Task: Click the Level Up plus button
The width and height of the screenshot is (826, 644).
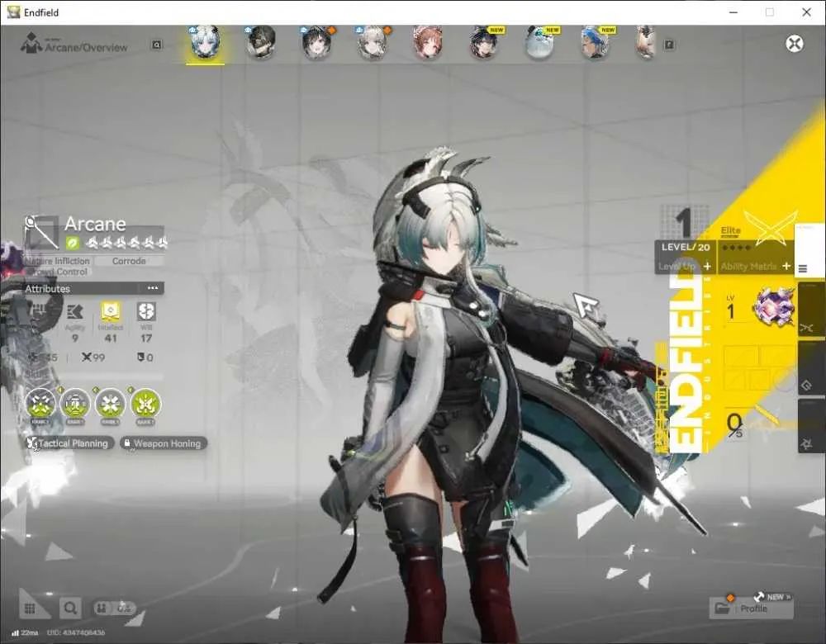Action: pos(707,267)
